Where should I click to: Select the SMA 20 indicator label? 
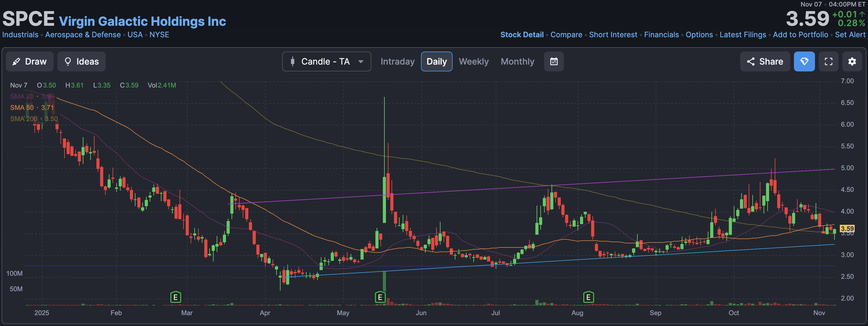tap(32, 97)
